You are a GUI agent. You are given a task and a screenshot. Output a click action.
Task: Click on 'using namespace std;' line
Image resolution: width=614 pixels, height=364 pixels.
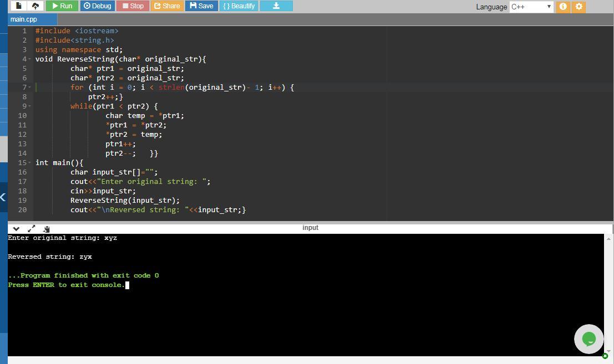[x=79, y=50]
